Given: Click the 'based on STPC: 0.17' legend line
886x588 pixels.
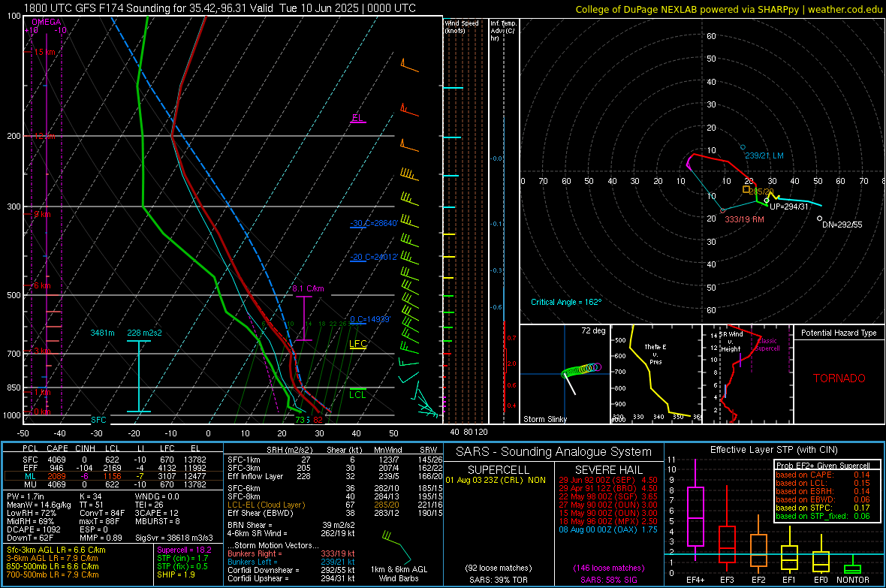Looking at the screenshot, I should tap(823, 508).
